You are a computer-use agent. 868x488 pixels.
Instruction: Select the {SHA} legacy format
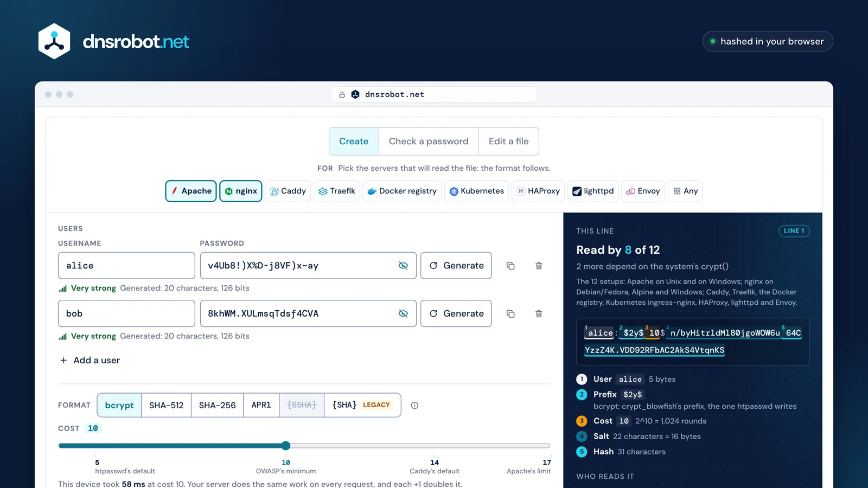362,405
